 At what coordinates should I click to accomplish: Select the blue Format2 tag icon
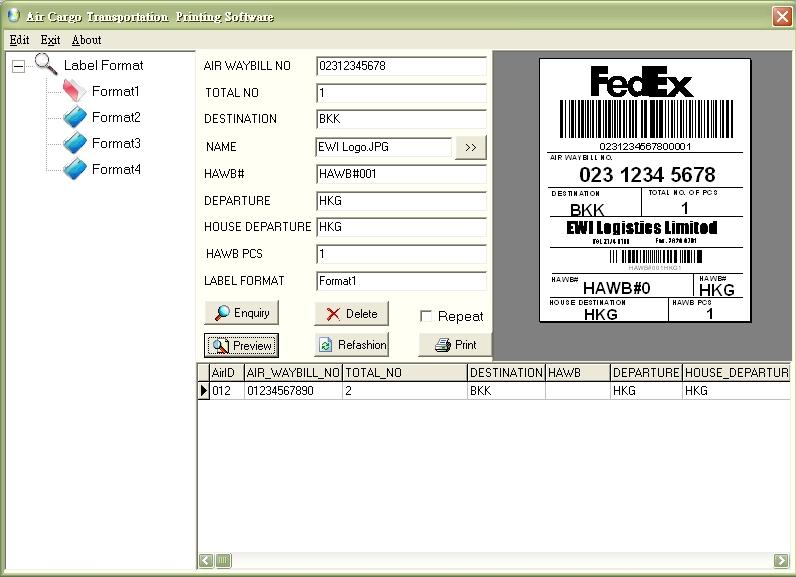pyautogui.click(x=75, y=117)
